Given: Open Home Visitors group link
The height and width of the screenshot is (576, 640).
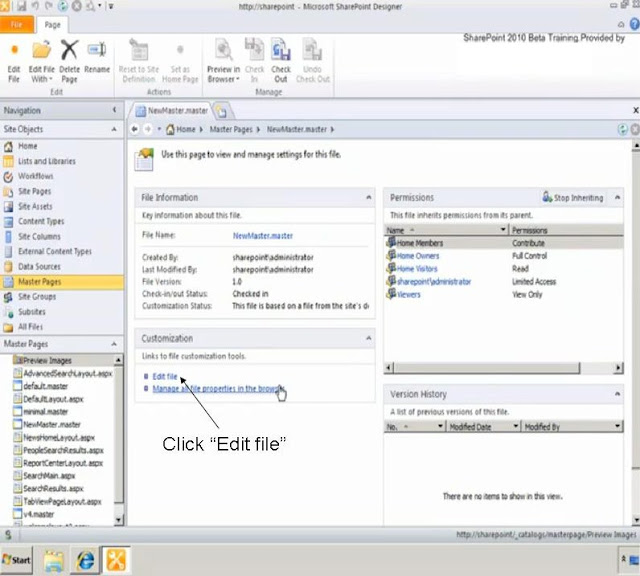Looking at the screenshot, I should click(417, 269).
